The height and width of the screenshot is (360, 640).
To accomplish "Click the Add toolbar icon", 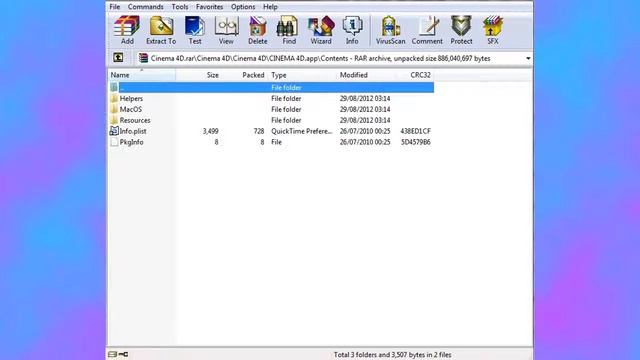I will (127, 30).
